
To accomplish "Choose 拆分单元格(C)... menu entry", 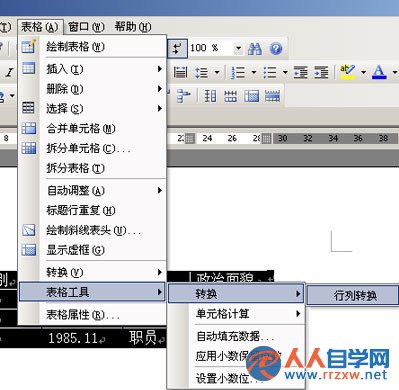I will [92, 148].
